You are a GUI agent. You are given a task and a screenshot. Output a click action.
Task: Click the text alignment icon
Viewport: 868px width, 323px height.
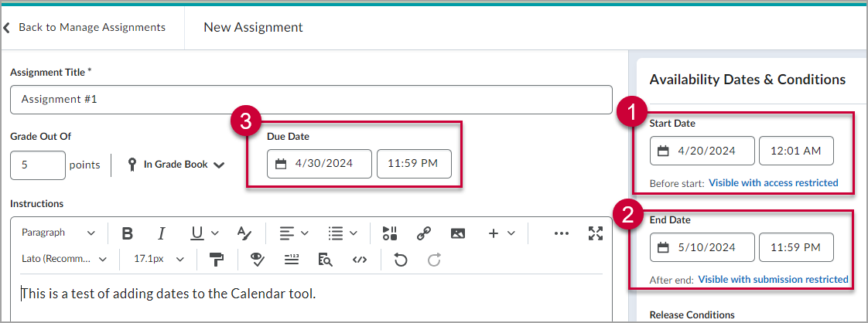[286, 233]
